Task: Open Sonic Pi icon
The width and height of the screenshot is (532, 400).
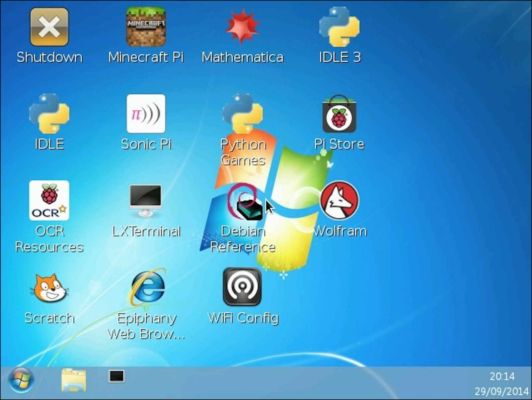Action: (x=146, y=114)
